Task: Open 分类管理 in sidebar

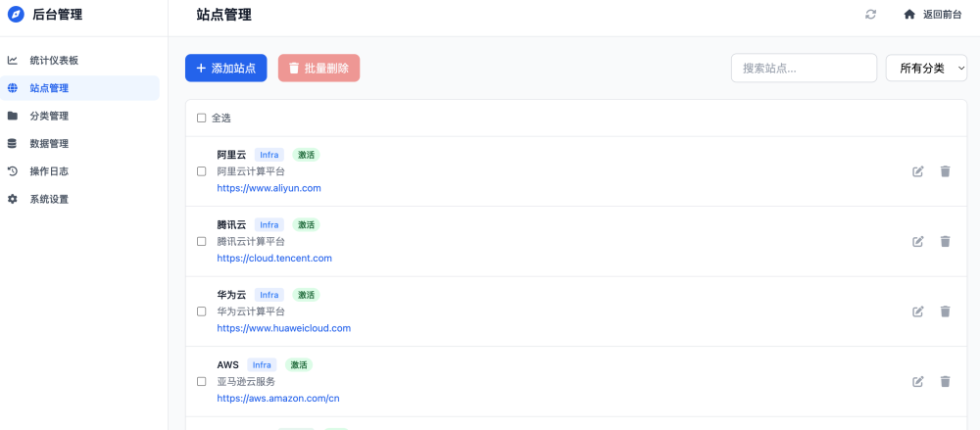Action: [x=79, y=116]
